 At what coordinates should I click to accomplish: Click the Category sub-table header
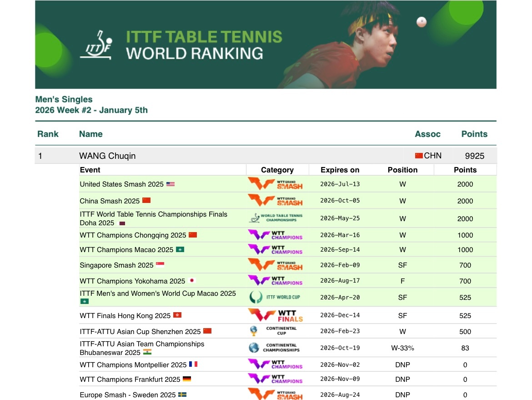pos(277,170)
